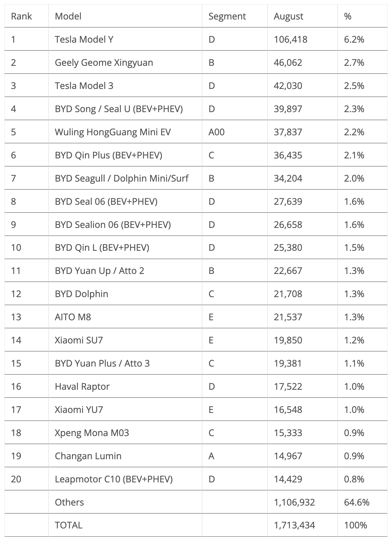Select the Geely Geome Xingyuan cell
The image size is (392, 540).
coord(104,62)
